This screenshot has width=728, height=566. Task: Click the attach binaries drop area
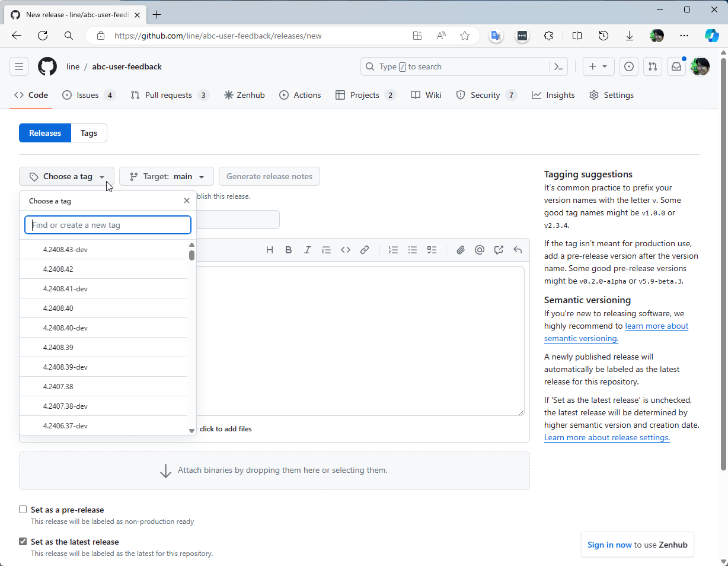coord(274,470)
